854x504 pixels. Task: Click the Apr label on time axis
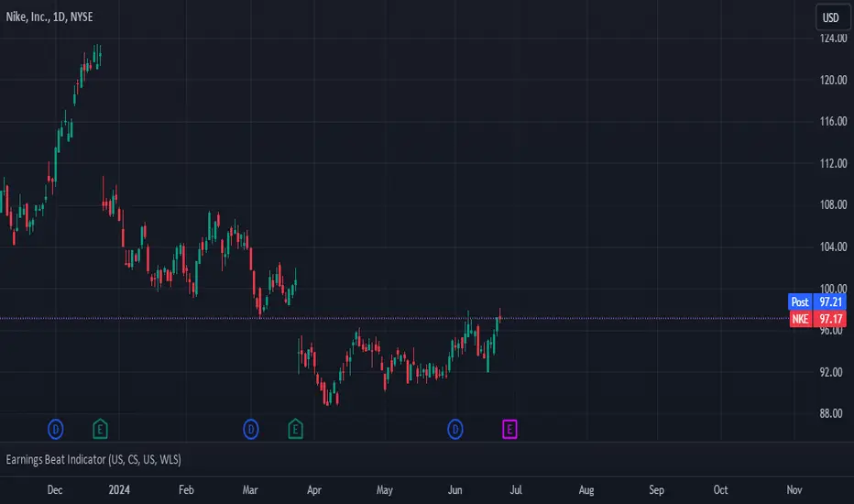[314, 490]
